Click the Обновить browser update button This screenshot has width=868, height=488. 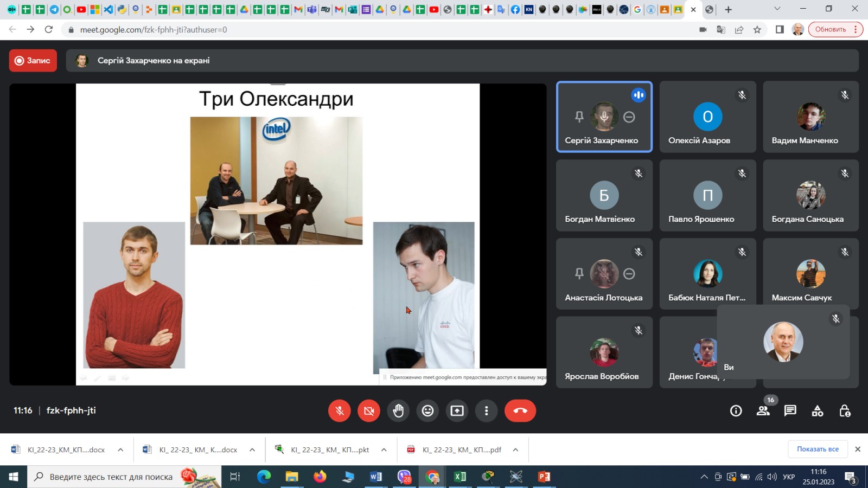pyautogui.click(x=830, y=29)
